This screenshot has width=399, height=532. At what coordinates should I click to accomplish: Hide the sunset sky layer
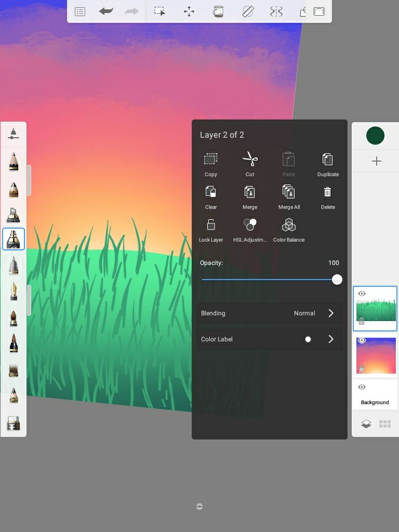point(362,340)
